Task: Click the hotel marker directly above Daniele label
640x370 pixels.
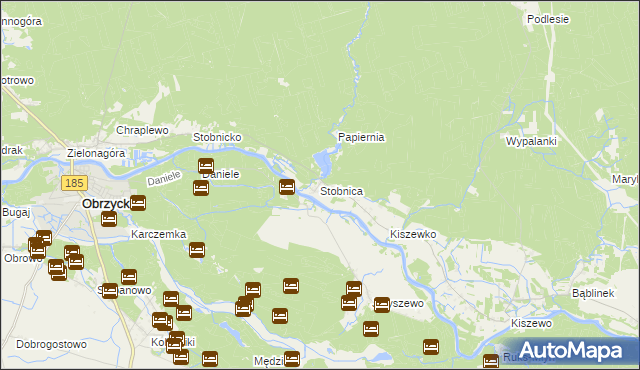Action: (x=206, y=166)
